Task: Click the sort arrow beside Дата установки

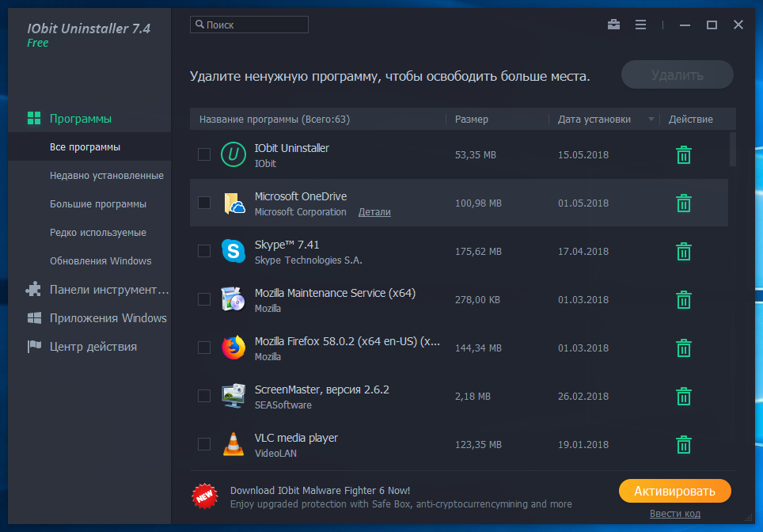Action: [651, 120]
